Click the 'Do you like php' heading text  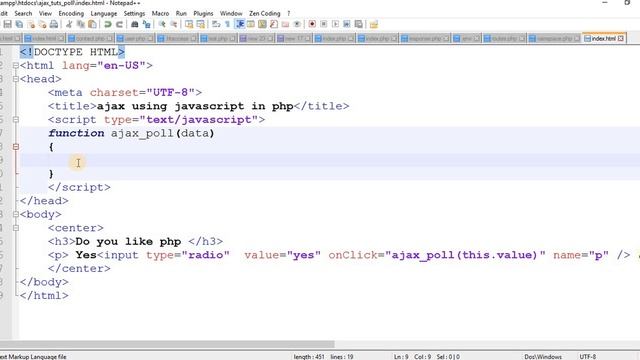click(x=128, y=242)
